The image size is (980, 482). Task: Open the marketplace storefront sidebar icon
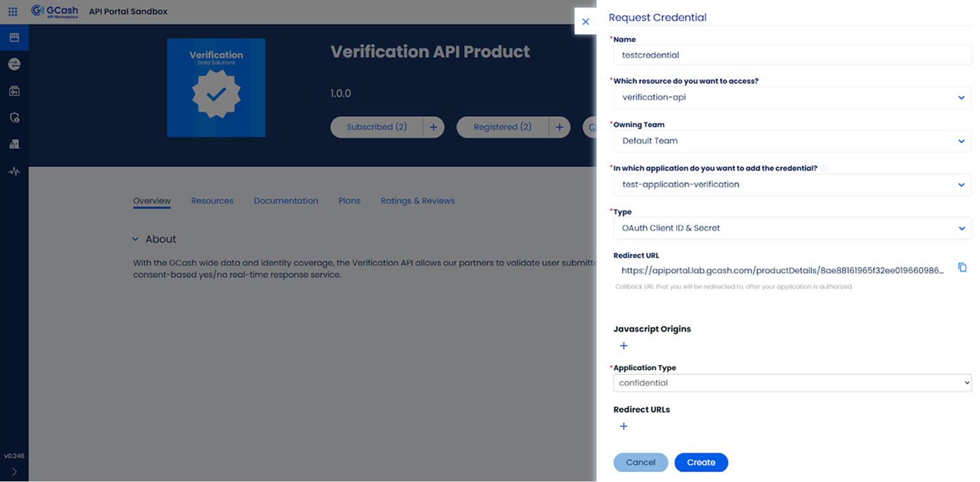click(14, 37)
